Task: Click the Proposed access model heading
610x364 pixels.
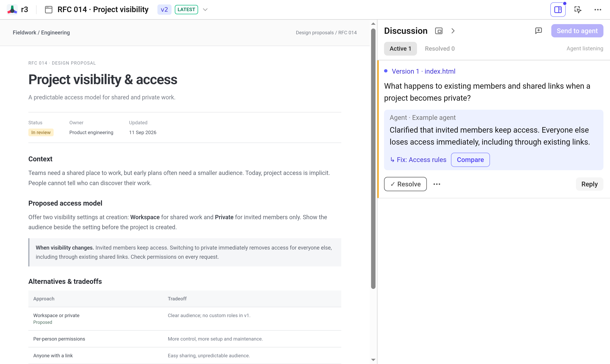Action: tap(65, 203)
